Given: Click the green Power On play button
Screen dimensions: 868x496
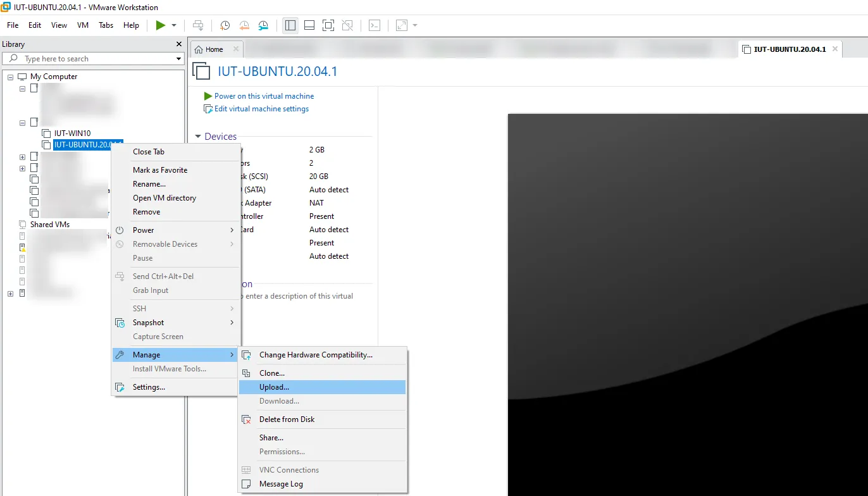Looking at the screenshot, I should (x=161, y=25).
